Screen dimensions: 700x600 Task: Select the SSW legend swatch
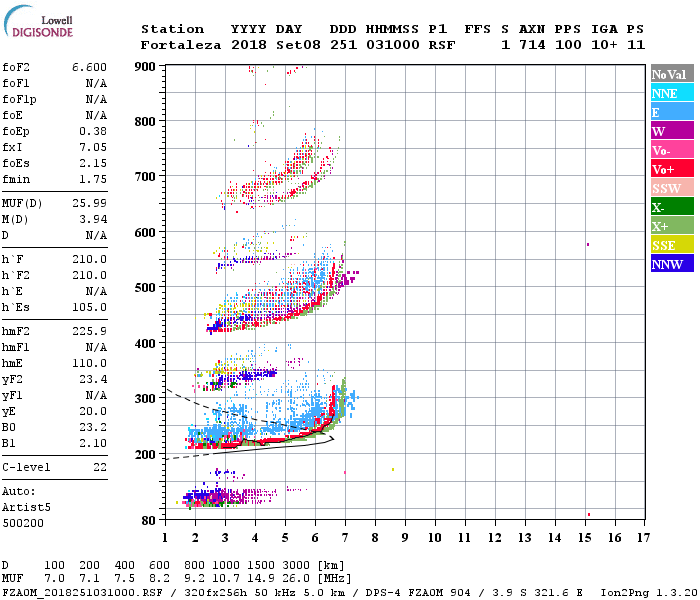click(672, 188)
